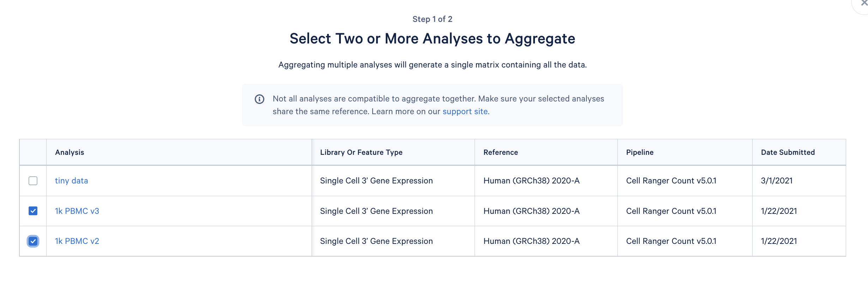Click the Date Submitted column header
This screenshot has height=287, width=868.
(x=788, y=152)
